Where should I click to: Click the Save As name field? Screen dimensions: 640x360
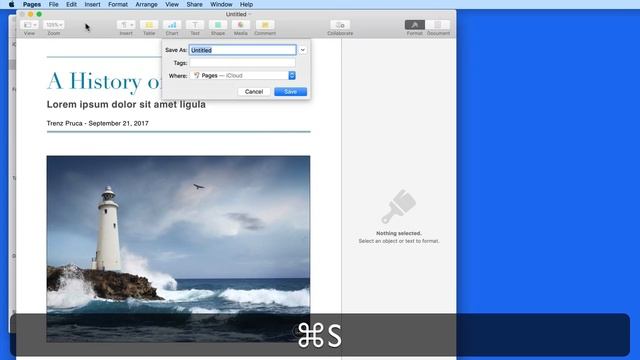point(242,50)
